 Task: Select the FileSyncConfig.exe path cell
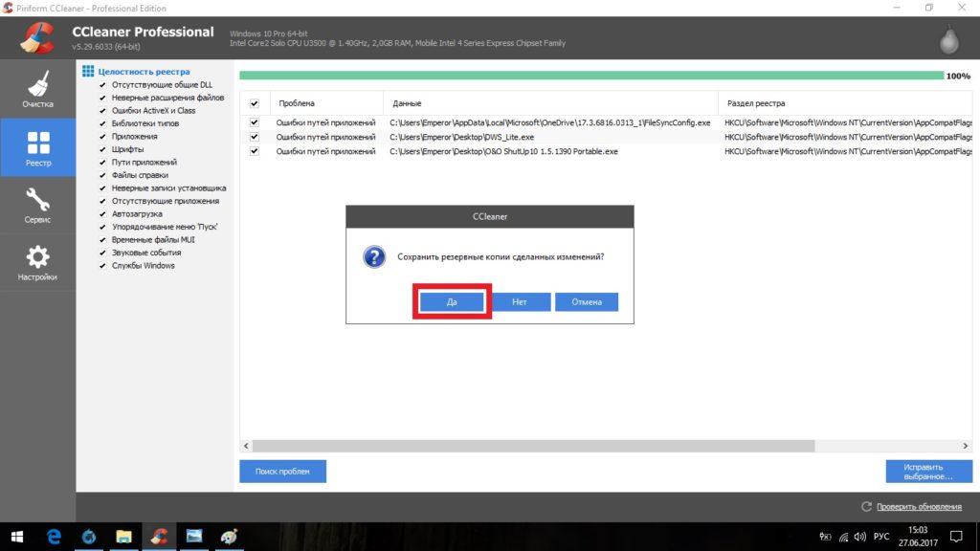click(x=550, y=122)
